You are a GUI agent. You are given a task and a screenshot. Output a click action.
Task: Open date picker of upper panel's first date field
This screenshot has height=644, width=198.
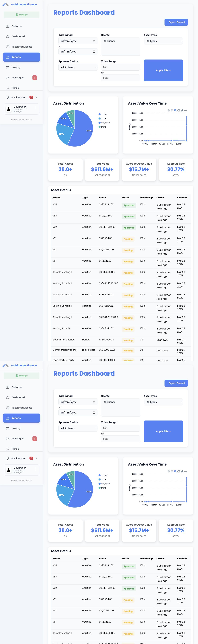pyautogui.click(x=94, y=41)
